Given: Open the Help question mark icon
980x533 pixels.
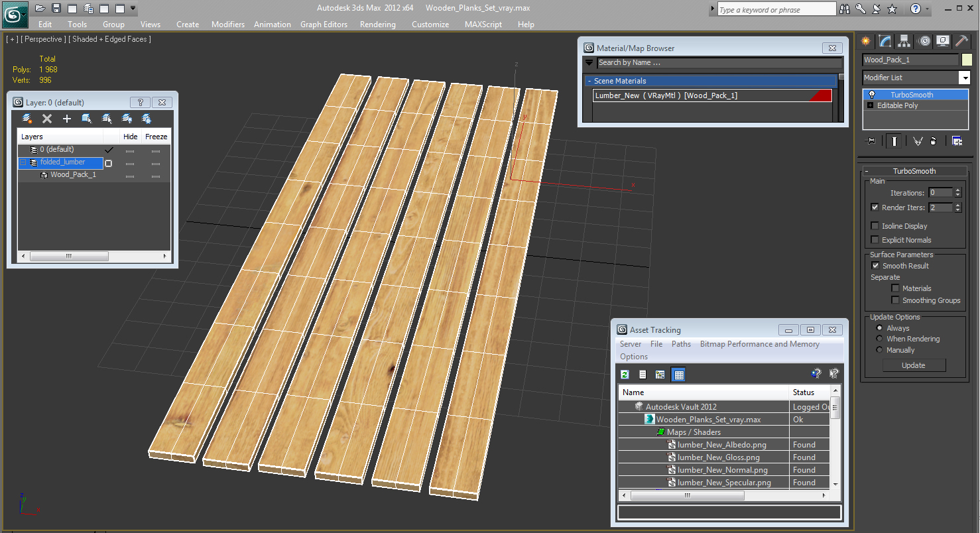Looking at the screenshot, I should click(x=916, y=9).
